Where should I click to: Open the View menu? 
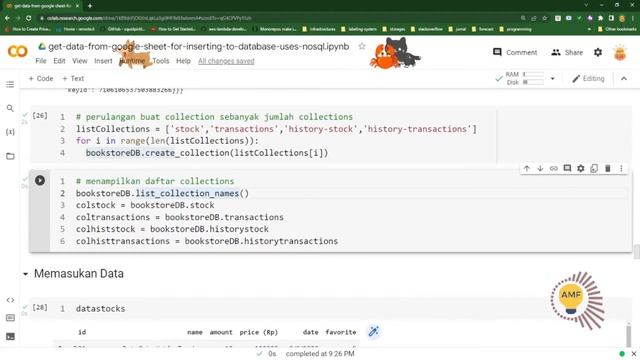80,61
